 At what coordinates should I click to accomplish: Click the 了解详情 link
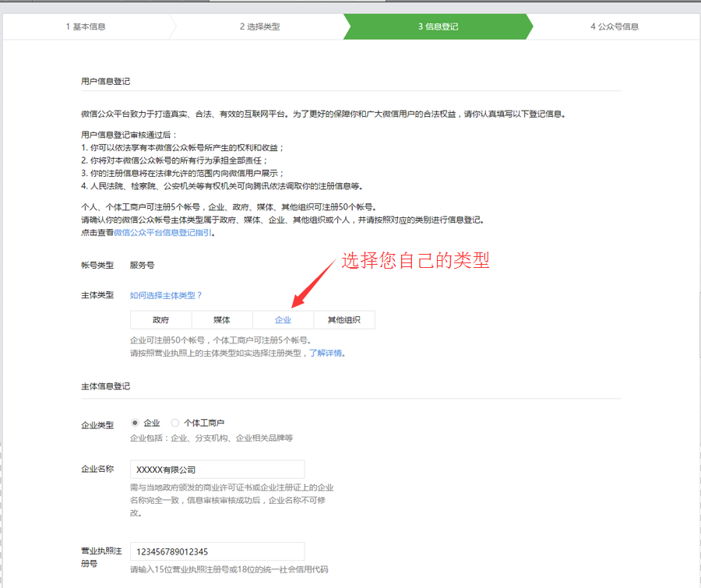click(326, 353)
